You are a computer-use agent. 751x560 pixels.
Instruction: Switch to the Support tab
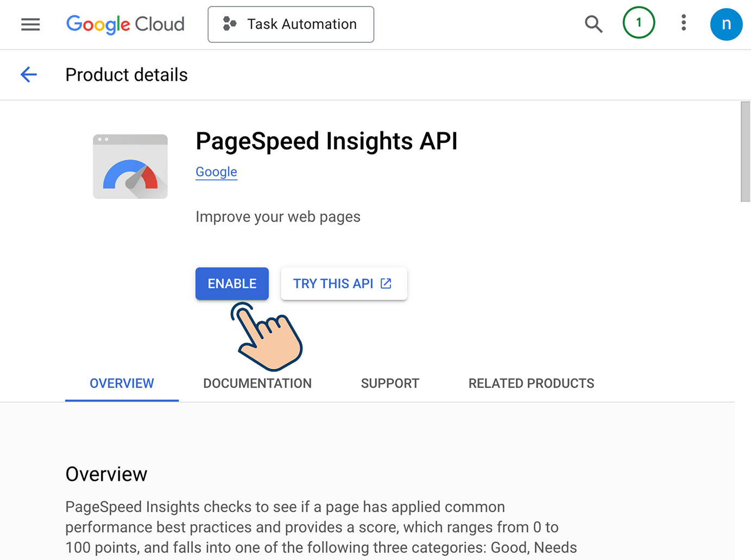[x=390, y=384]
